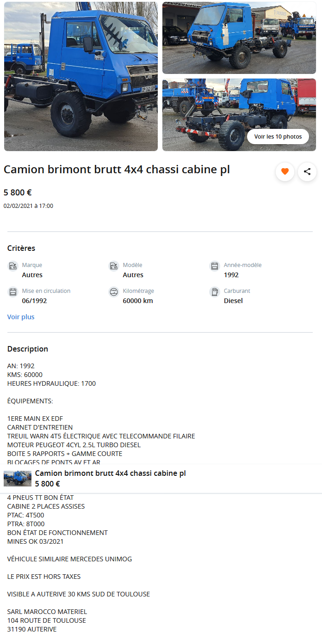322x644 pixels.
Task: Toggle the orange heart favorite button
Action: point(285,172)
